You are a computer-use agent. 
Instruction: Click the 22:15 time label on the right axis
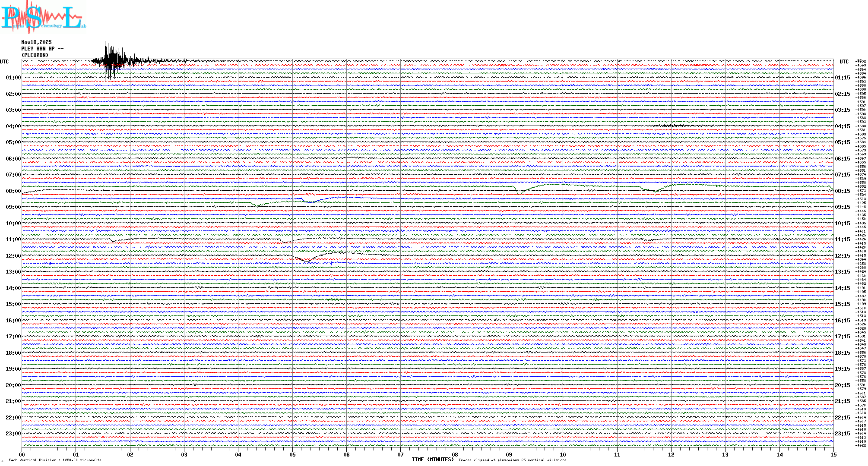click(842, 418)
